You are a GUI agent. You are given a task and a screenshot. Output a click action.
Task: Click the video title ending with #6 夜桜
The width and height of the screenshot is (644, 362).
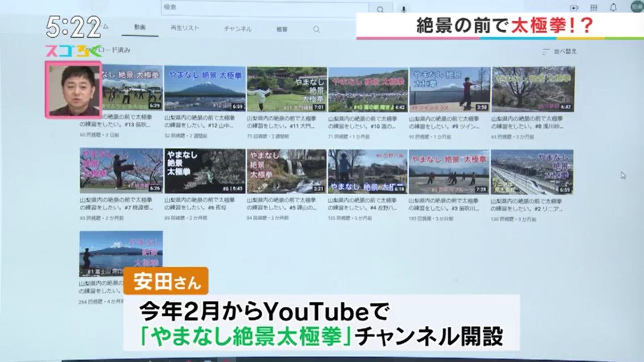(x=200, y=204)
